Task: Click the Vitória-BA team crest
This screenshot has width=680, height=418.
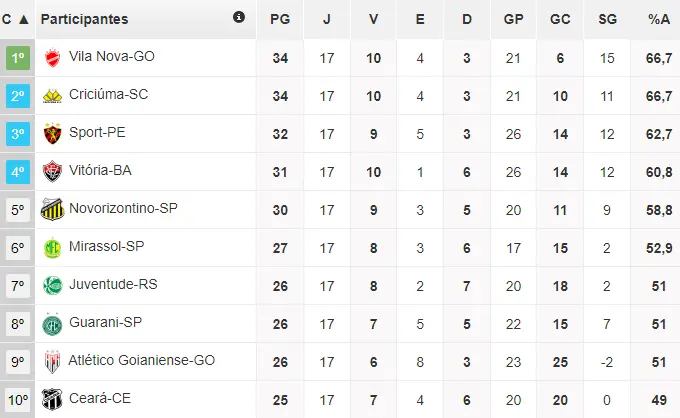Action: pos(52,171)
